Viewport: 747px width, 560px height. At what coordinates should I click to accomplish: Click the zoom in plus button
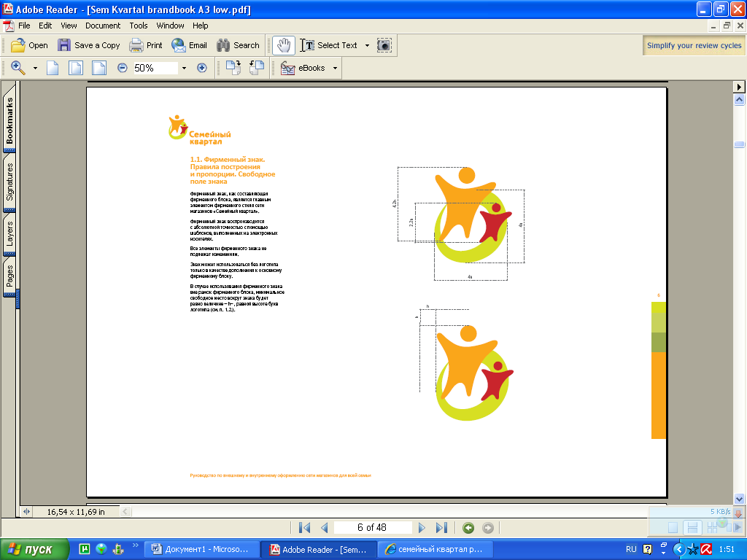[x=202, y=68]
